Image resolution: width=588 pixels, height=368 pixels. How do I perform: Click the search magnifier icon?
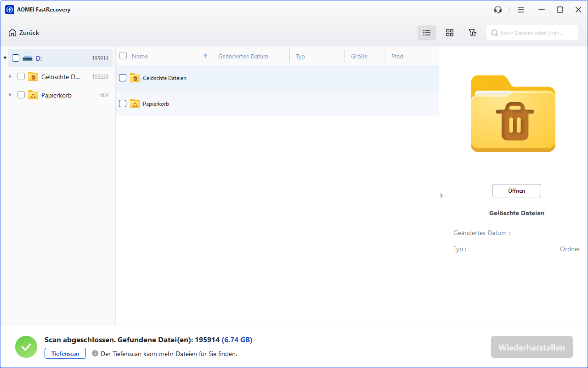coord(495,33)
